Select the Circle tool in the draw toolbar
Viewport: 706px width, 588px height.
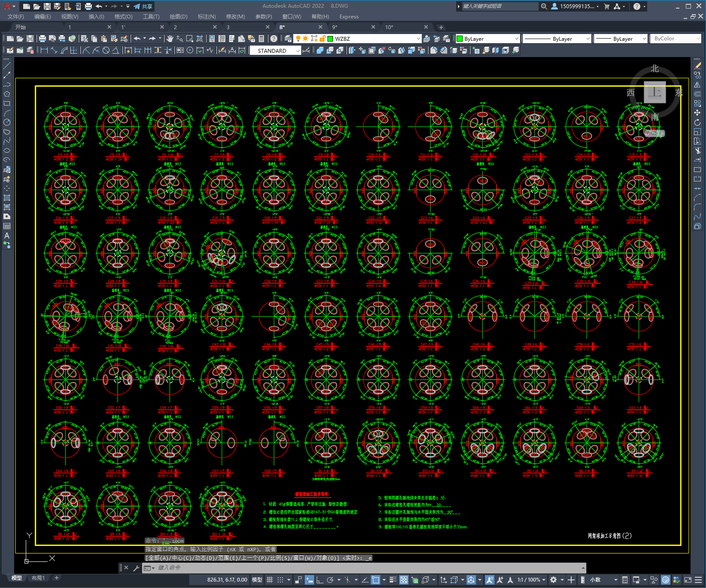7,122
